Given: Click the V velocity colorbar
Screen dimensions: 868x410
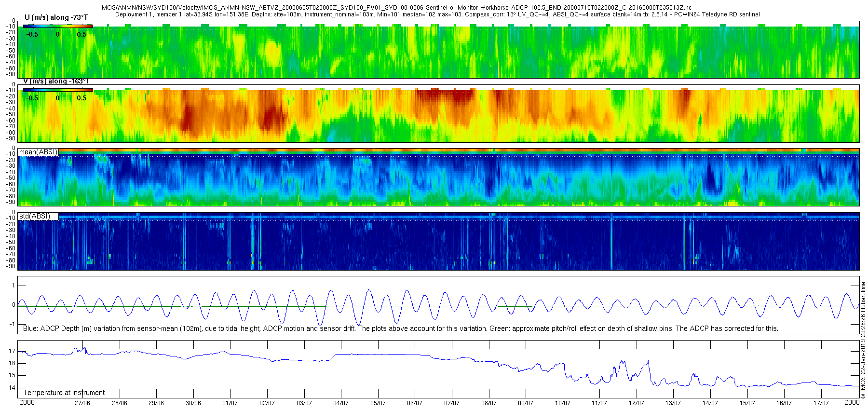Looking at the screenshot, I should click(58, 90).
